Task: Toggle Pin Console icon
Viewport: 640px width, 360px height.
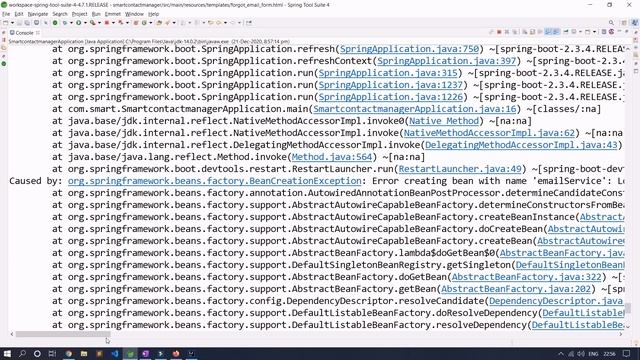Action: [565, 32]
